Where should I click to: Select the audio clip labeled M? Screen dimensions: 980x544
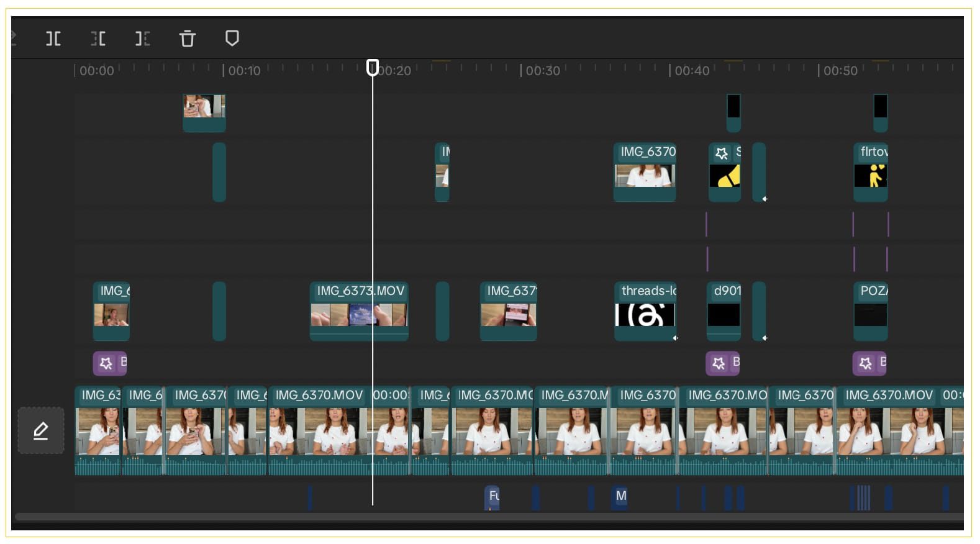tap(620, 496)
